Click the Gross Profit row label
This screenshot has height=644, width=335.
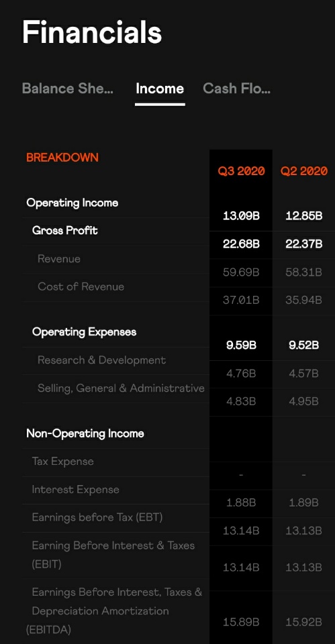(x=65, y=231)
